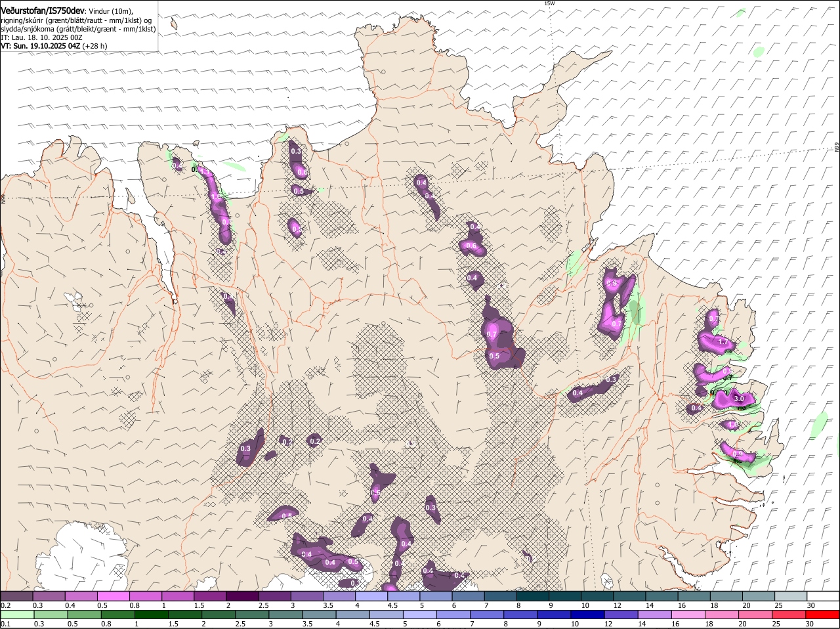
Task: Click the Veðurstofan/IS750dev title text
Action: pyautogui.click(x=42, y=11)
